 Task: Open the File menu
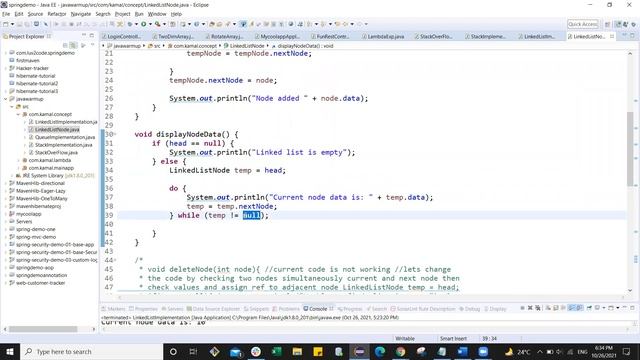[x=6, y=14]
